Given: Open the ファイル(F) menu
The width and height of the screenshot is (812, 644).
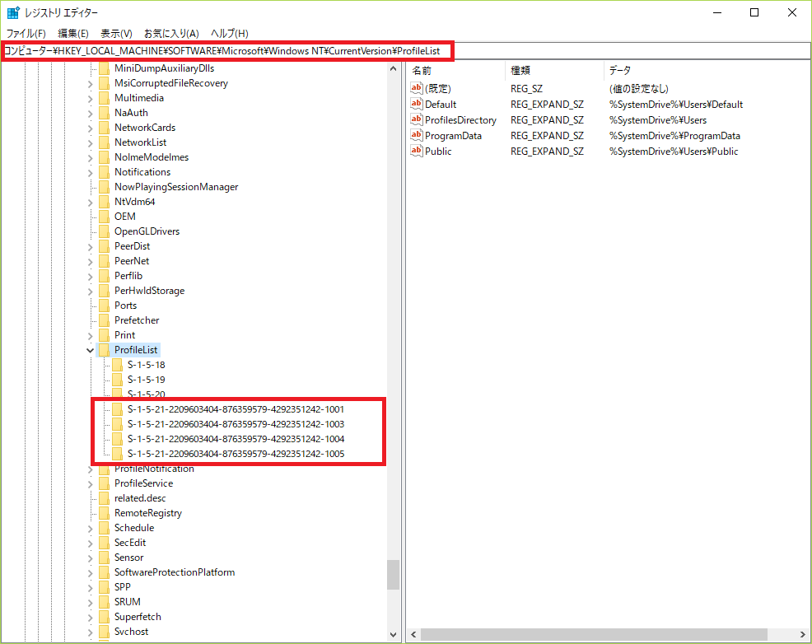Looking at the screenshot, I should pyautogui.click(x=26, y=34).
